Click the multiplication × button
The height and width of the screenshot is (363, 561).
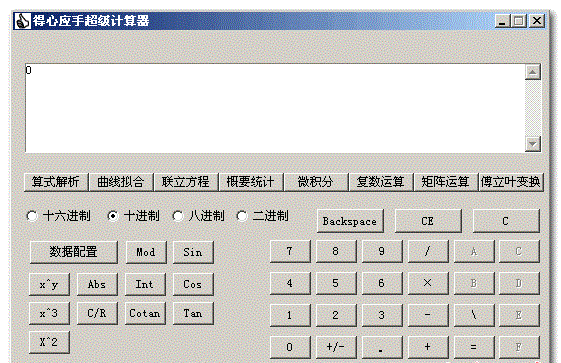(428, 283)
